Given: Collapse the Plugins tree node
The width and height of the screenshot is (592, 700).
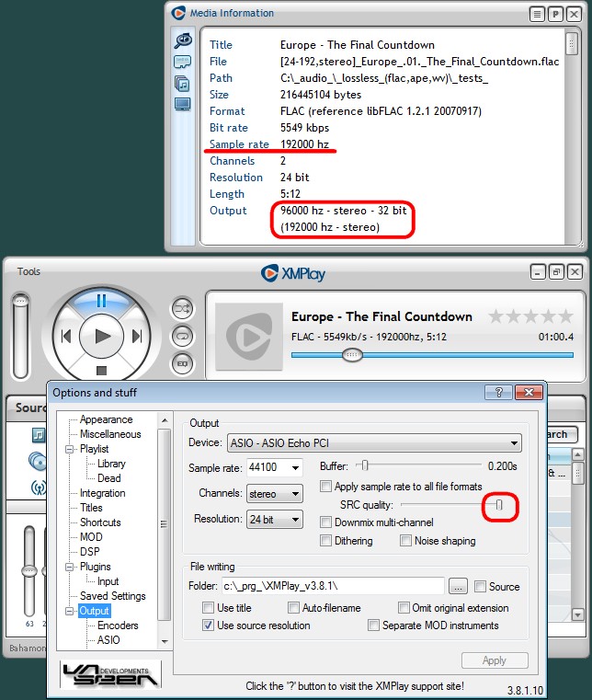Looking at the screenshot, I should [x=69, y=567].
